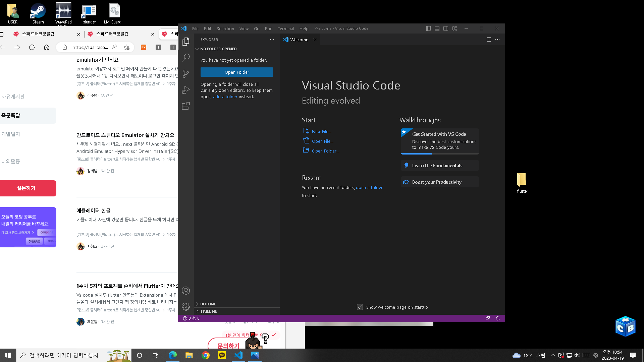This screenshot has width=644, height=362.
Task: Open the Manage gear icon in VS Code
Action: point(185,307)
